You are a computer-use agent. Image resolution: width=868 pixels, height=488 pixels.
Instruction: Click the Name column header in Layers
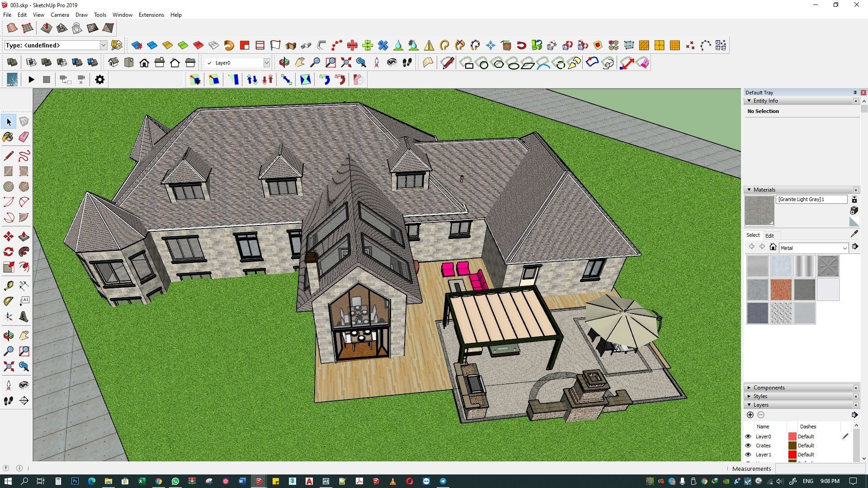coord(763,427)
